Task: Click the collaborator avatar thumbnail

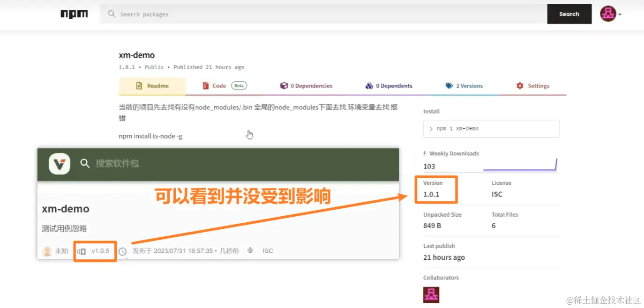Action: 431,295
